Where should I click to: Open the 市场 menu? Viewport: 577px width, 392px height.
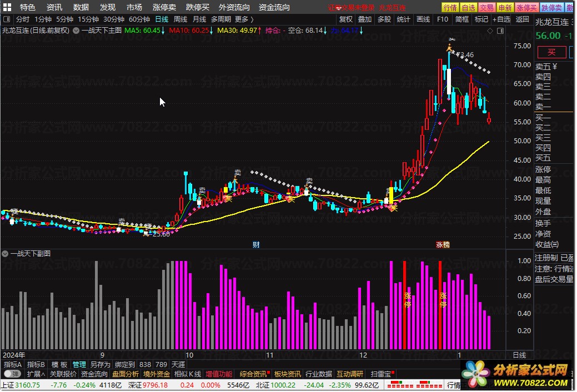tap(134, 7)
